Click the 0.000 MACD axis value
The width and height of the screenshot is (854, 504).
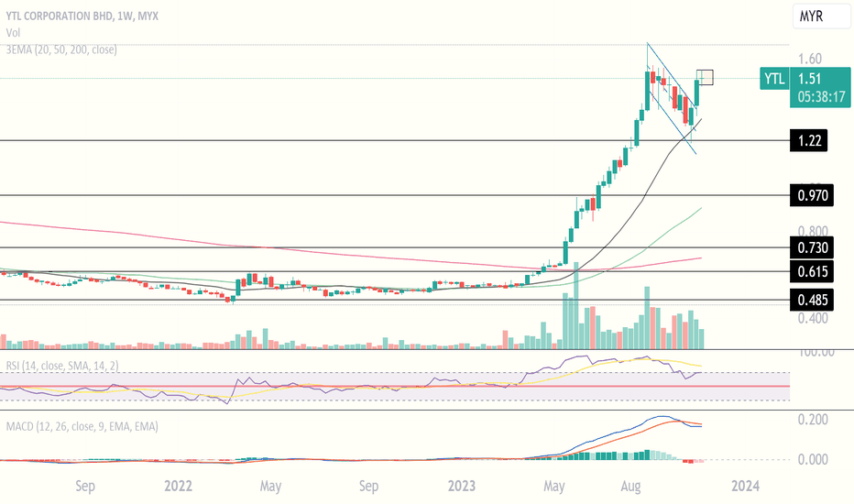pos(813,459)
